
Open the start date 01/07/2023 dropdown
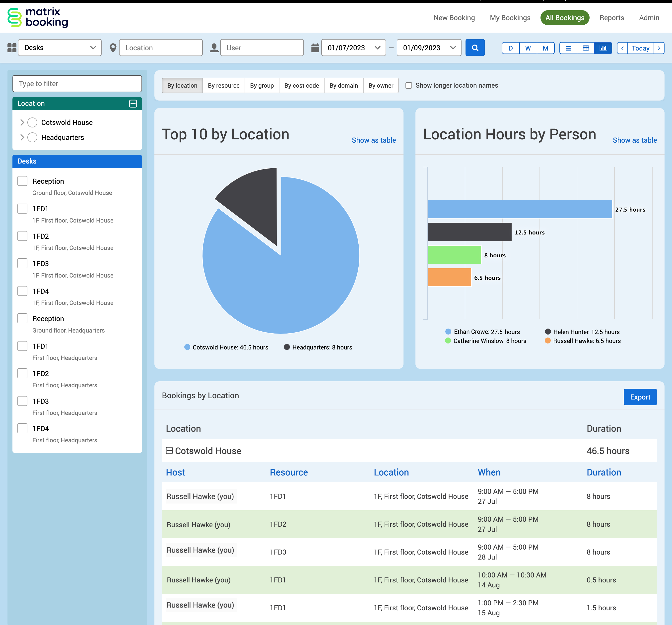coord(353,48)
